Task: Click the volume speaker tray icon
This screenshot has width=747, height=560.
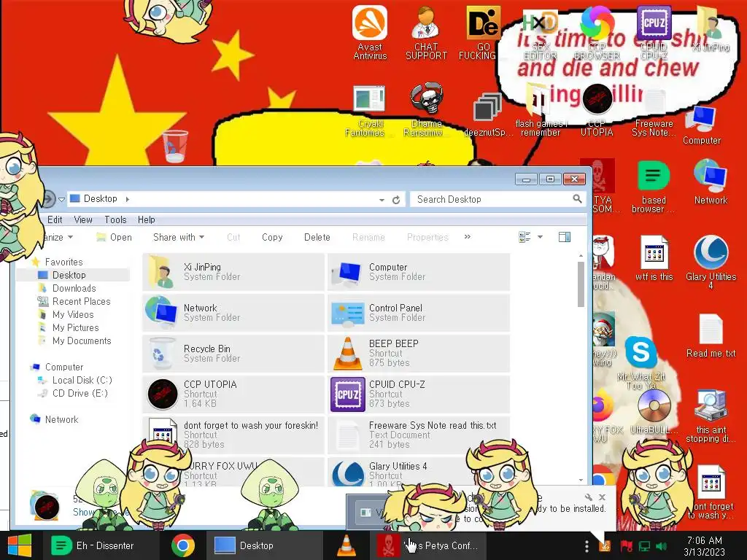Action: coord(661,546)
